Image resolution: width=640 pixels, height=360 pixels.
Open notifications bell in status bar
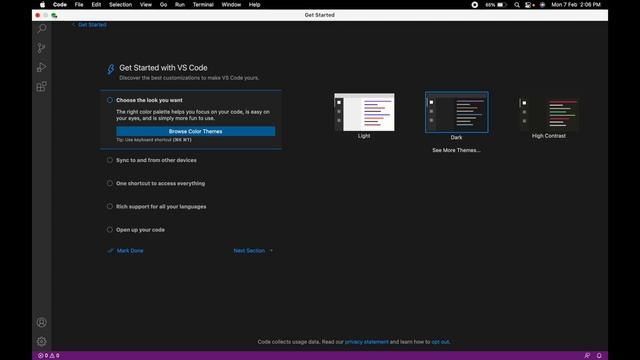coord(599,356)
